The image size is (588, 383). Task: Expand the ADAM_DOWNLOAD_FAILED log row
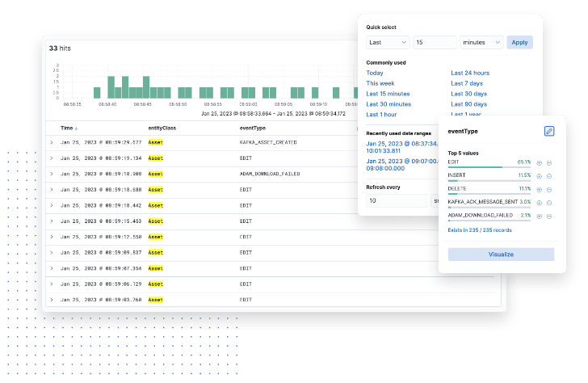52,174
